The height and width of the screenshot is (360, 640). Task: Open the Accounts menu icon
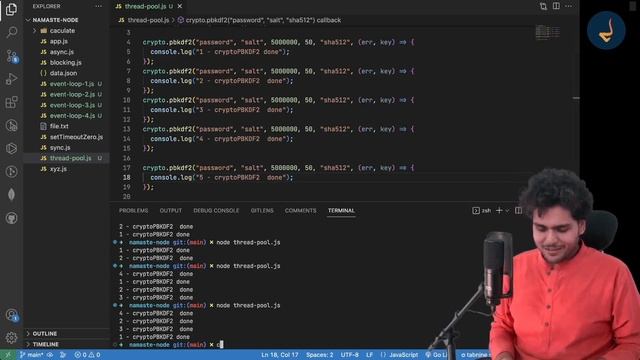point(11,315)
